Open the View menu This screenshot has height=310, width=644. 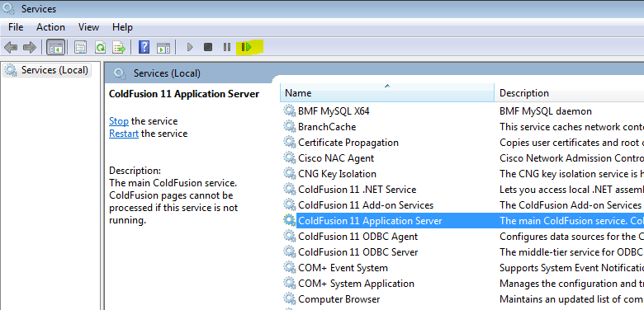pyautogui.click(x=88, y=27)
